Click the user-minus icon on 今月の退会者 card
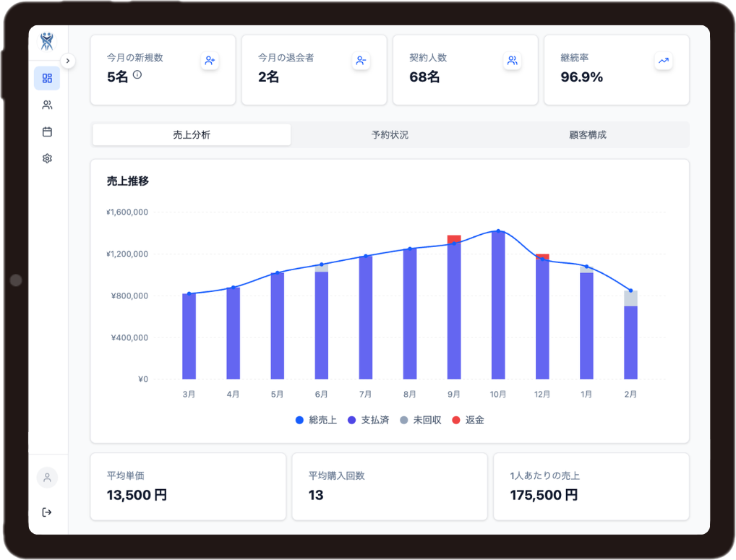Screen dimensions: 736x560 361,61
